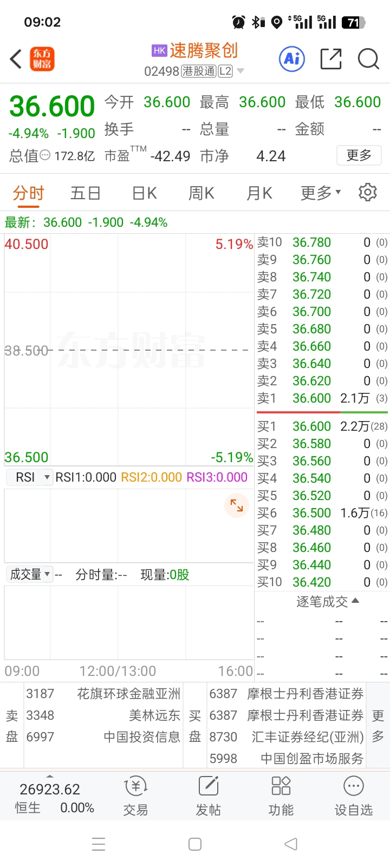Tap broker 花旗环球金融亚洲

pos(129,694)
